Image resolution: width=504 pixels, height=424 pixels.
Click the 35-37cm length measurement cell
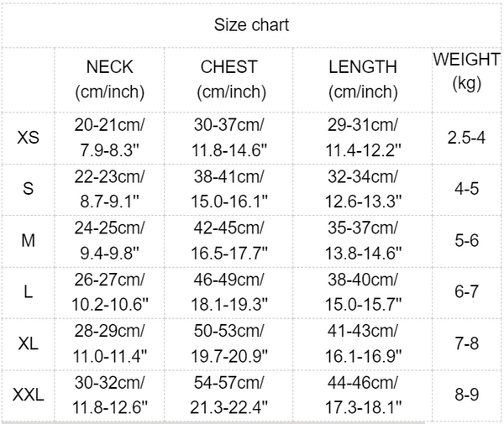pos(363,241)
